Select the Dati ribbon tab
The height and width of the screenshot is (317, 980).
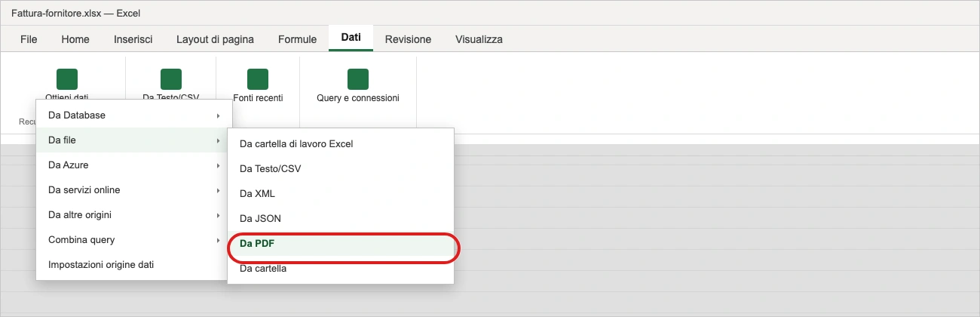[351, 38]
